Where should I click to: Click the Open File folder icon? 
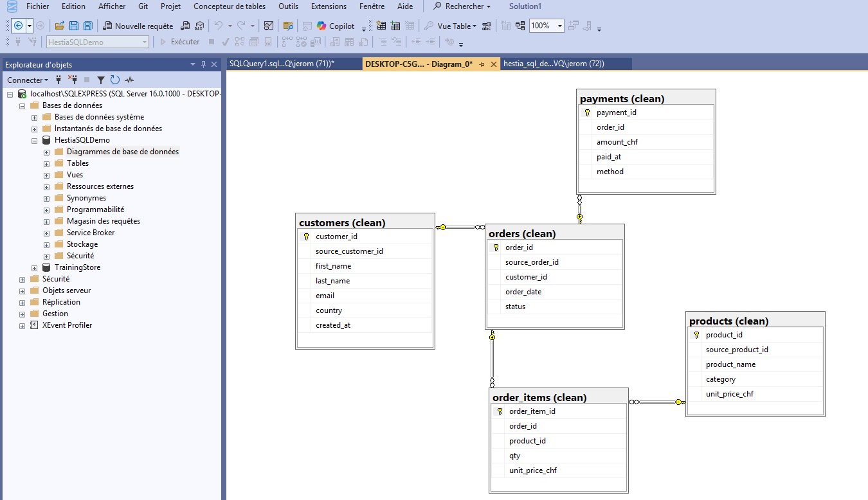(x=59, y=26)
